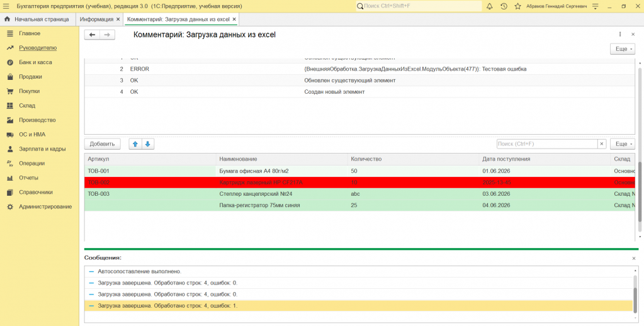Open Продажи section
Screen dimensions: 644x326
[30, 77]
